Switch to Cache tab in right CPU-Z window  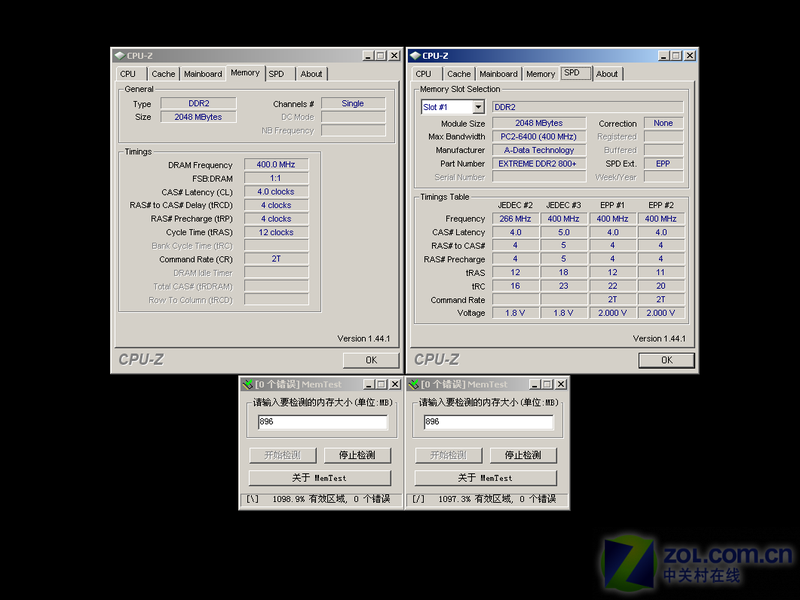[x=459, y=74]
